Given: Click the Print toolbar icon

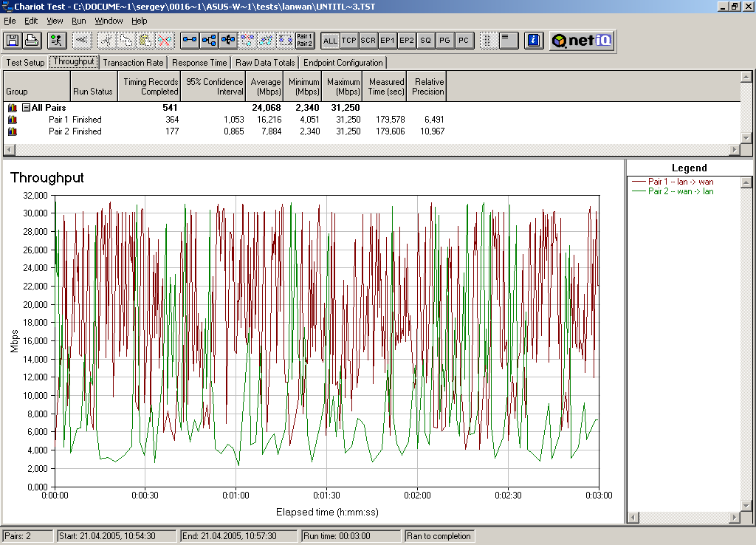Looking at the screenshot, I should 32,40.
